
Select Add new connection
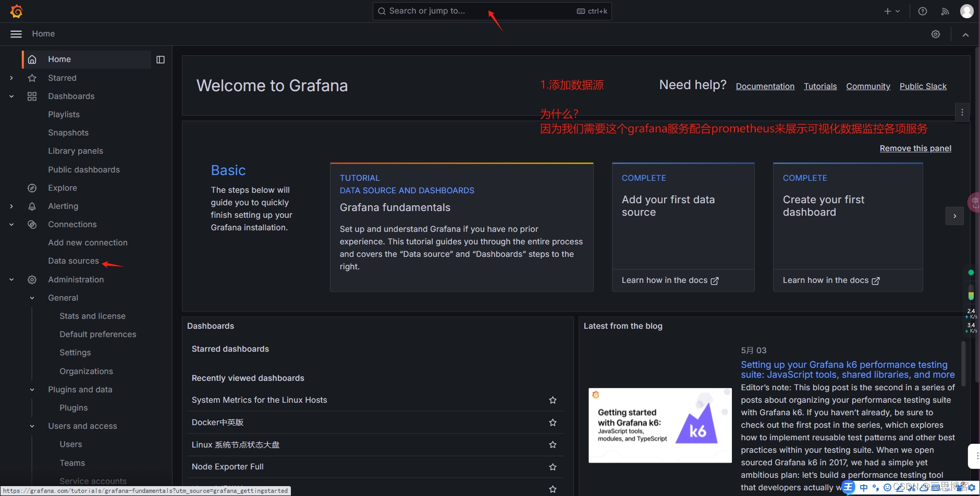(x=88, y=243)
